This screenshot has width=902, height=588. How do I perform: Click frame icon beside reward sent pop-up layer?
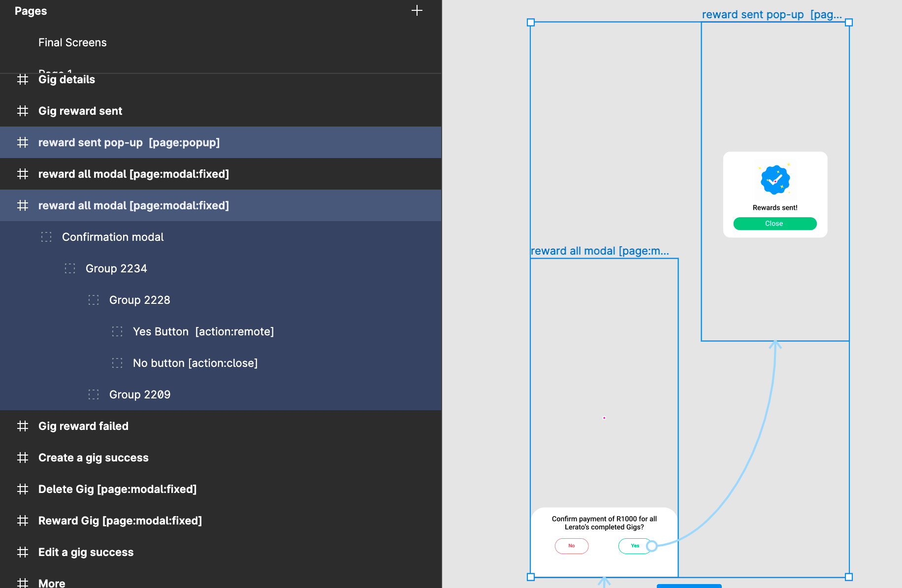coord(23,142)
